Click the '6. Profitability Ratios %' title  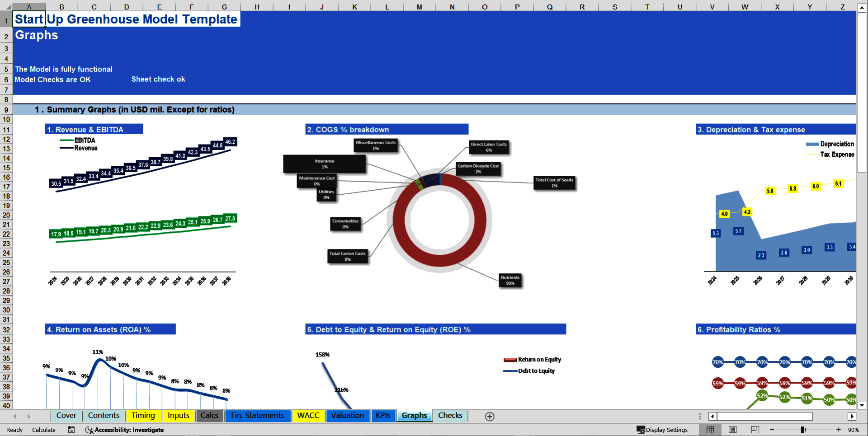(776, 330)
